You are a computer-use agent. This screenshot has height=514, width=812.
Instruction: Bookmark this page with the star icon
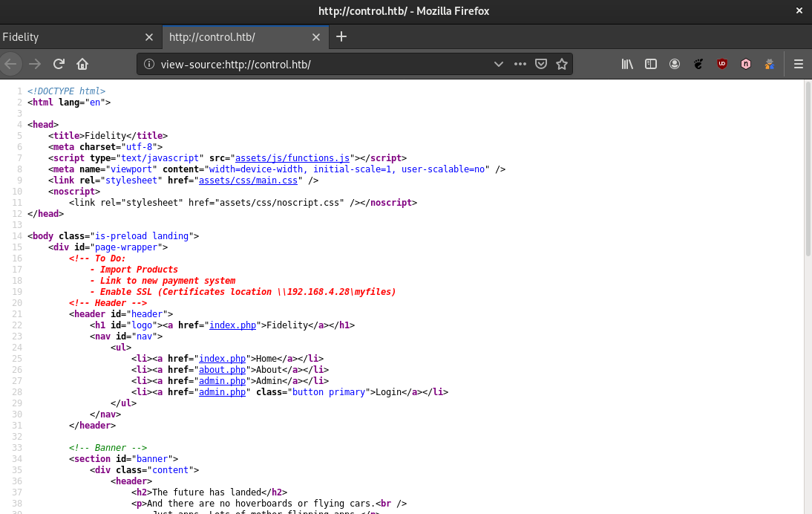click(562, 64)
